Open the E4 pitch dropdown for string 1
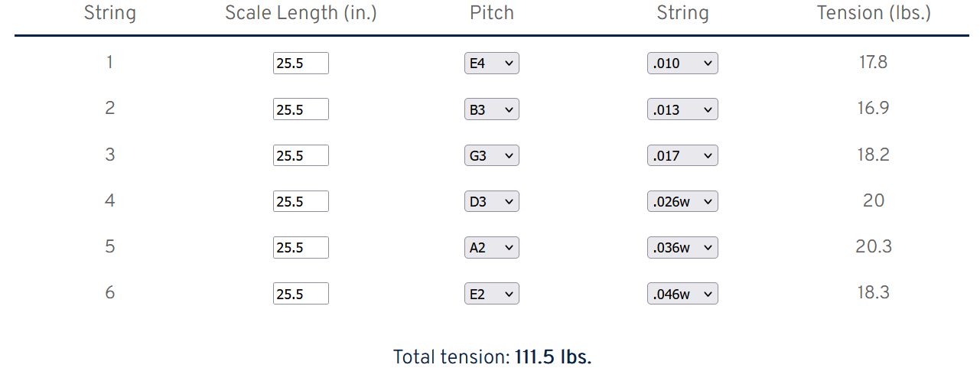The image size is (980, 368). coord(492,64)
